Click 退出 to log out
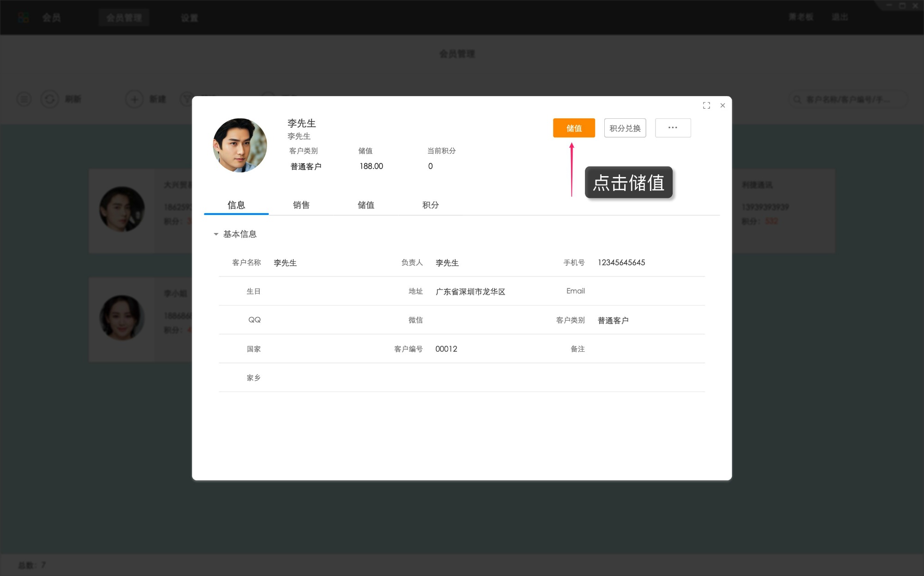Image resolution: width=924 pixels, height=576 pixels. pyautogui.click(x=840, y=17)
